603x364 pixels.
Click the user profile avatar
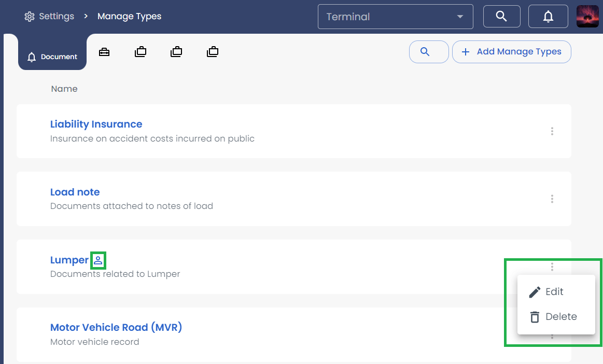tap(587, 16)
